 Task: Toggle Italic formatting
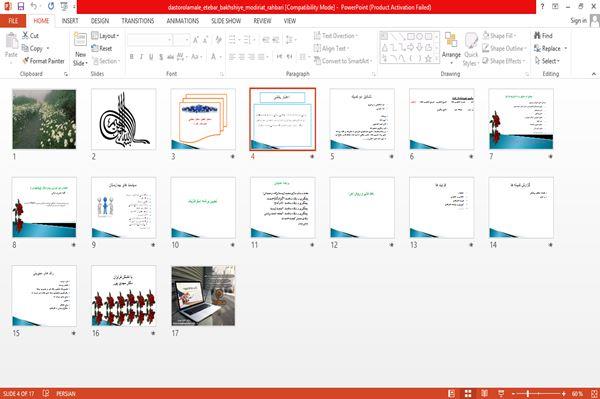point(141,57)
